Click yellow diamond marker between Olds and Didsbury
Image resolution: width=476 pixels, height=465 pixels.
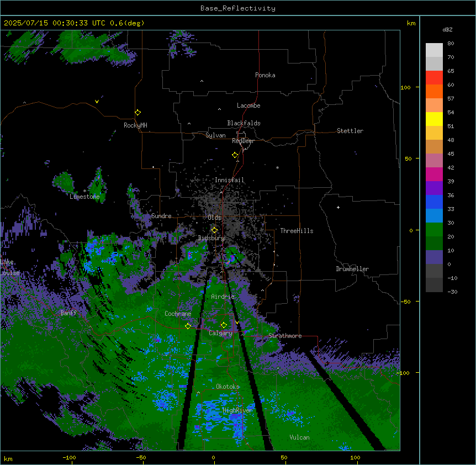coord(214,230)
